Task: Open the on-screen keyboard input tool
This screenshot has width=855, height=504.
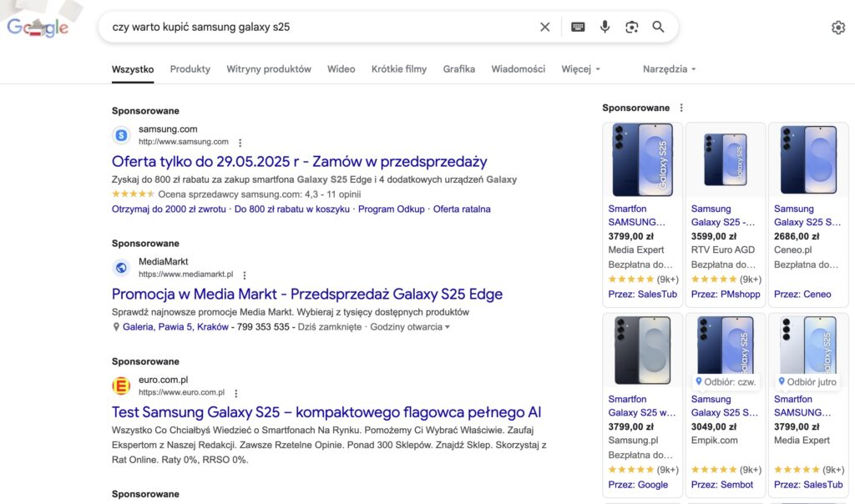Action: click(x=578, y=27)
